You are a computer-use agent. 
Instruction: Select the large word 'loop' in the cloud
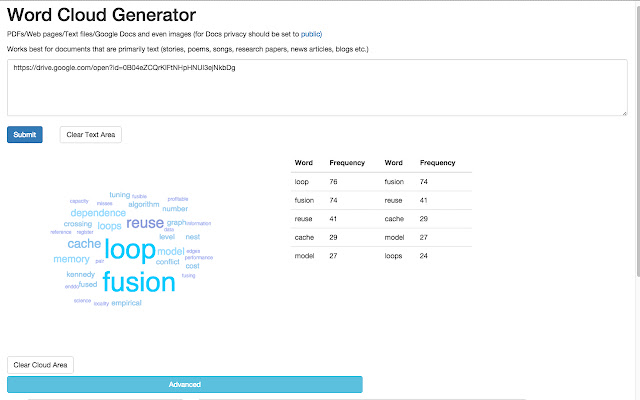pos(130,249)
